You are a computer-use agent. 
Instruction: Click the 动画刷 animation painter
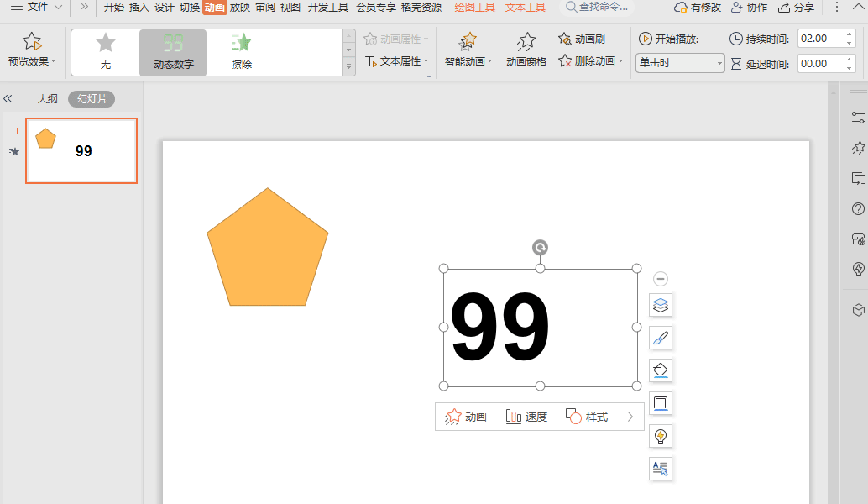[x=581, y=39]
